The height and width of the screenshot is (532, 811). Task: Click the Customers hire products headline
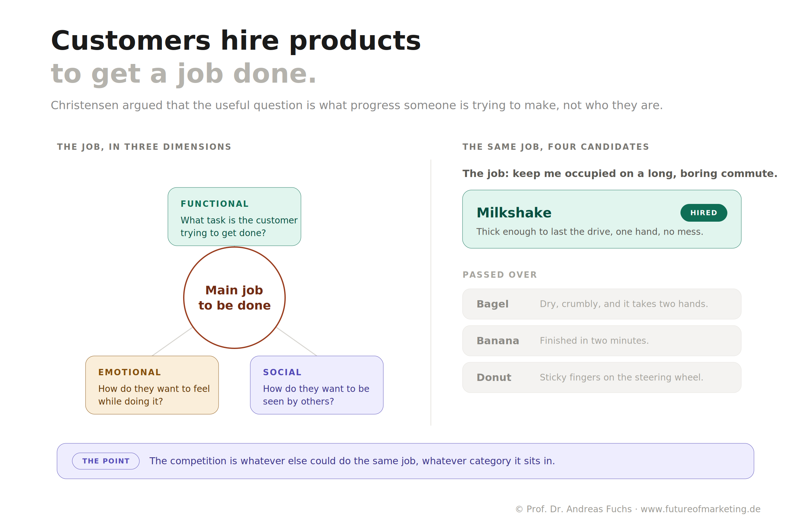(x=236, y=41)
